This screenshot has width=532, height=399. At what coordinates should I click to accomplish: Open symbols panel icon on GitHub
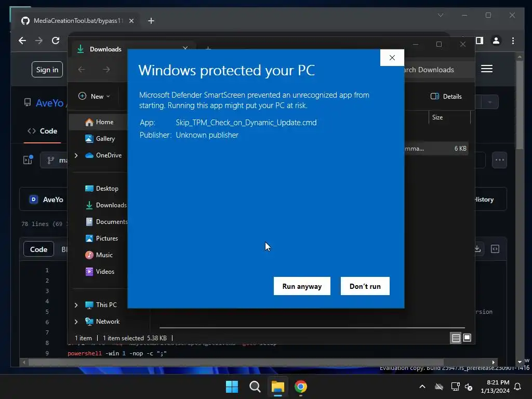pyautogui.click(x=495, y=249)
